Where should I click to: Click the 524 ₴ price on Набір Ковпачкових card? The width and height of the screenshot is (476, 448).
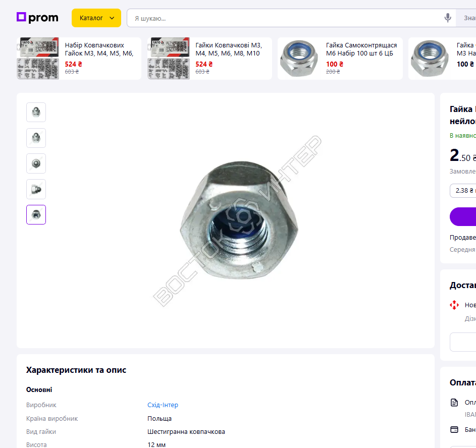pyautogui.click(x=74, y=64)
